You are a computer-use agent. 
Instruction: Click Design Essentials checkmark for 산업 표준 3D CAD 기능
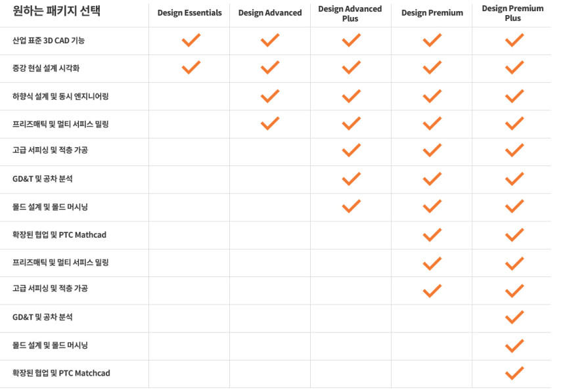(190, 41)
